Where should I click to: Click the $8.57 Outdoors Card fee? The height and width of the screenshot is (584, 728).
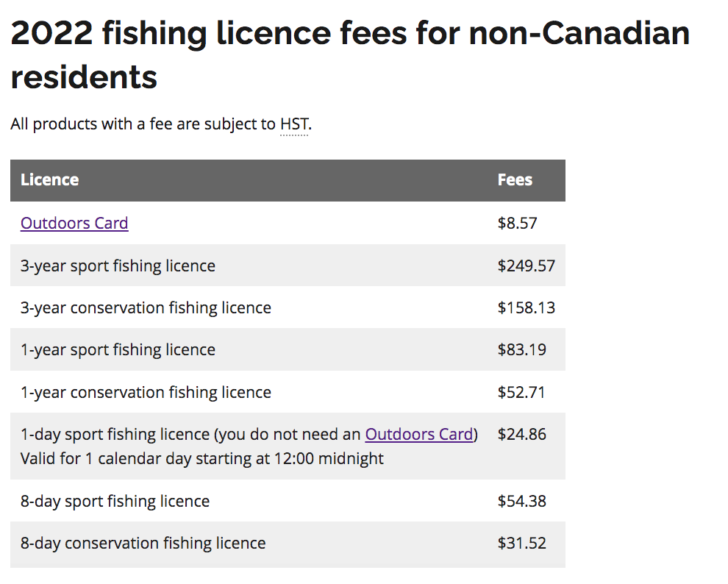click(518, 223)
